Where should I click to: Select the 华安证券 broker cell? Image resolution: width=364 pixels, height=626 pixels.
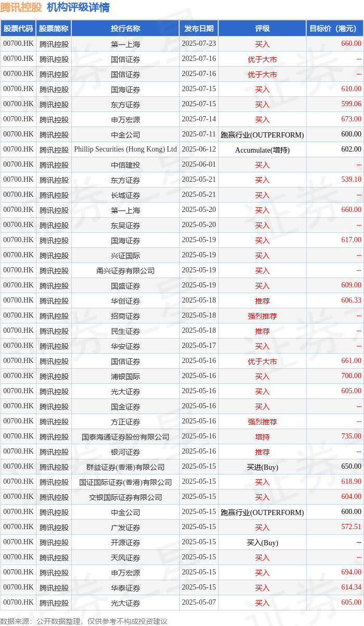125,346
